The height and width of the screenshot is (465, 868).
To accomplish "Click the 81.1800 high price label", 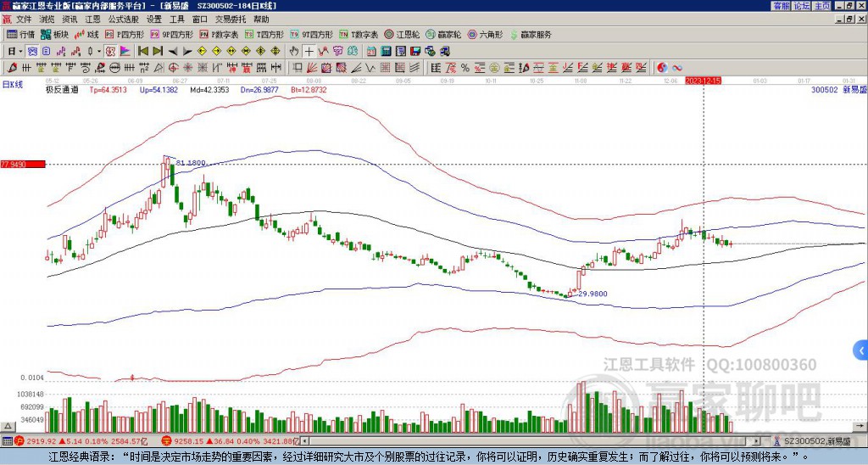I will (191, 163).
